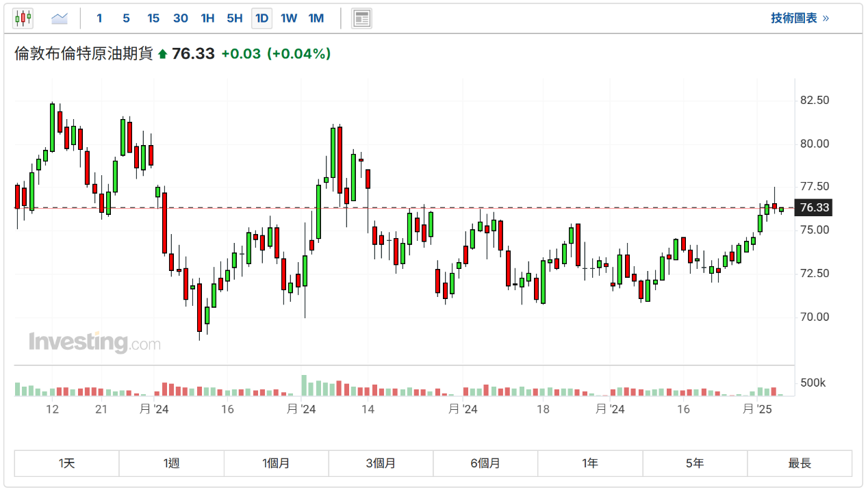This screenshot has width=868, height=492.
Task: Choose the 15 minute interval
Action: pyautogui.click(x=153, y=18)
